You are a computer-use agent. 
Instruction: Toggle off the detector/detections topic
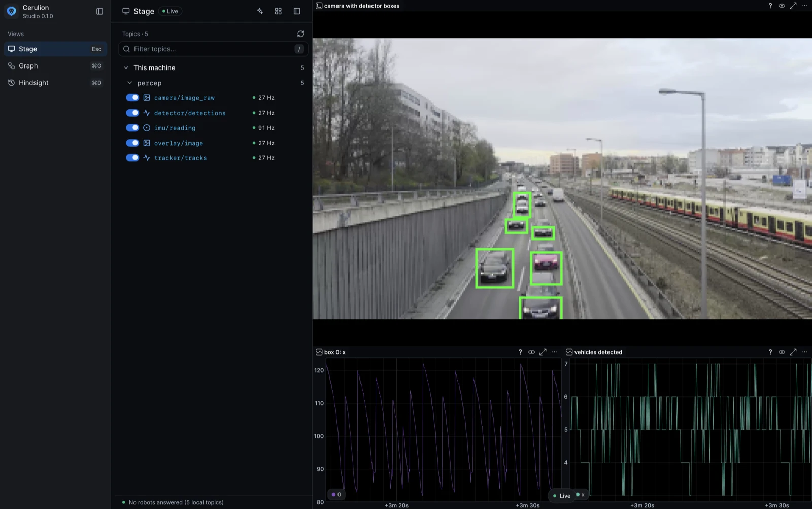(132, 113)
